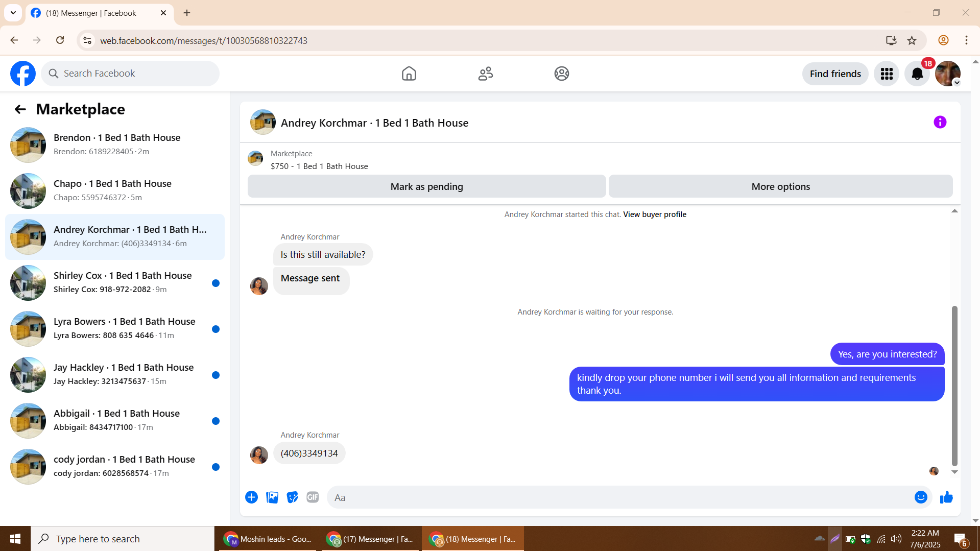Click taskbar Type here to search box

[x=123, y=539]
